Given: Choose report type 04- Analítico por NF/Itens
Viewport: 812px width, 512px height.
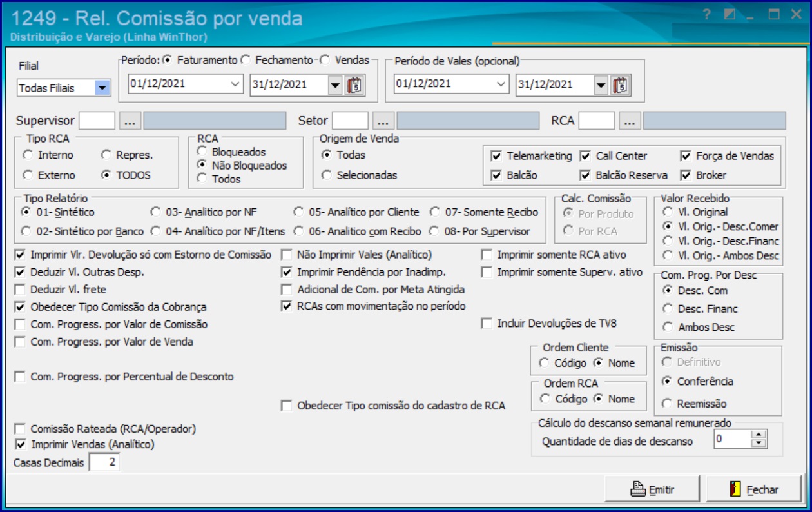Looking at the screenshot, I should (218, 231).
